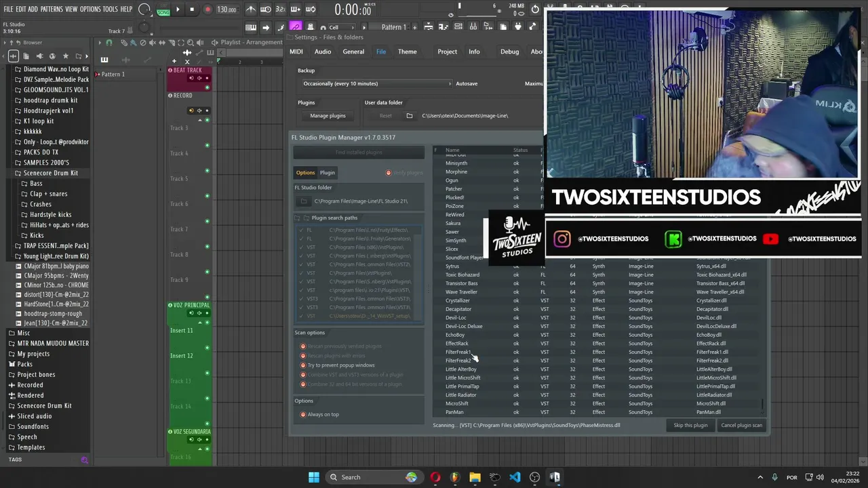
Task: Switch to the Audio settings tab
Action: pos(323,52)
